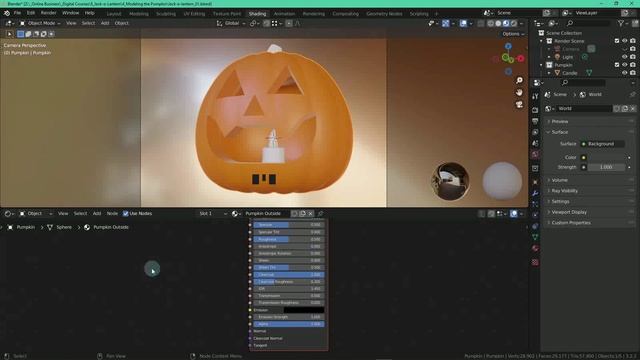The width and height of the screenshot is (640, 360).
Task: Click the pan hand gizmo in viewport
Action: coord(519,93)
